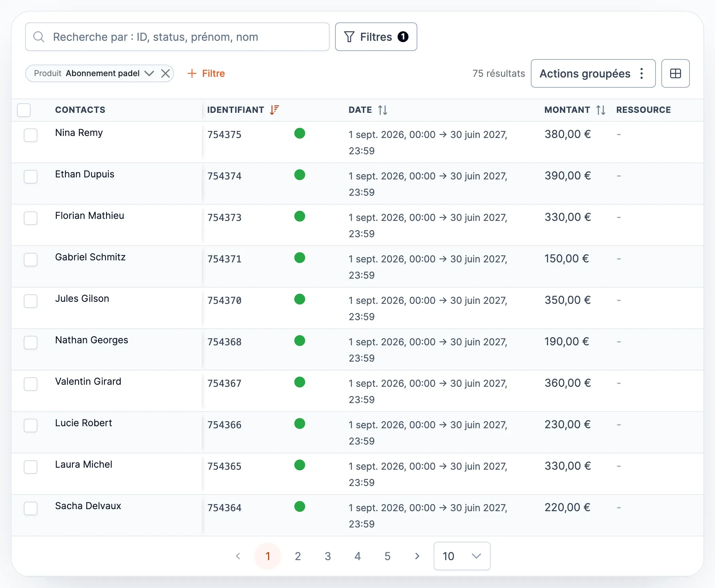Click the Contacts column header

coord(80,110)
